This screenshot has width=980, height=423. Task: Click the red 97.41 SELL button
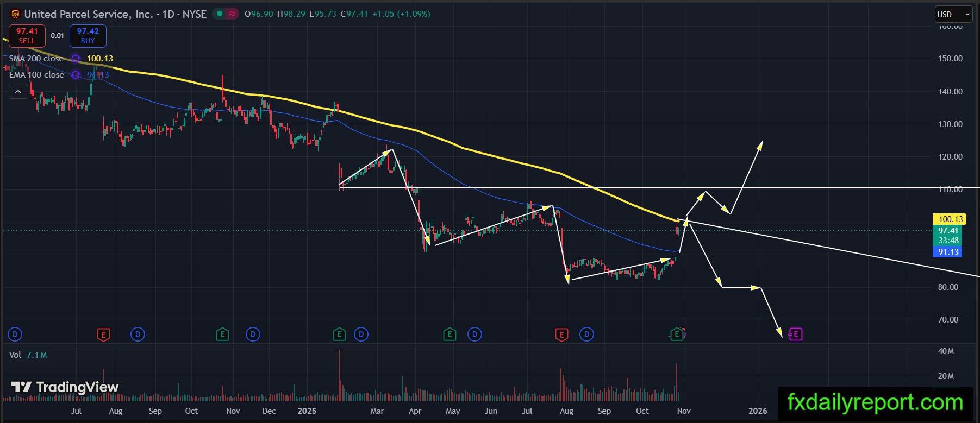(27, 36)
